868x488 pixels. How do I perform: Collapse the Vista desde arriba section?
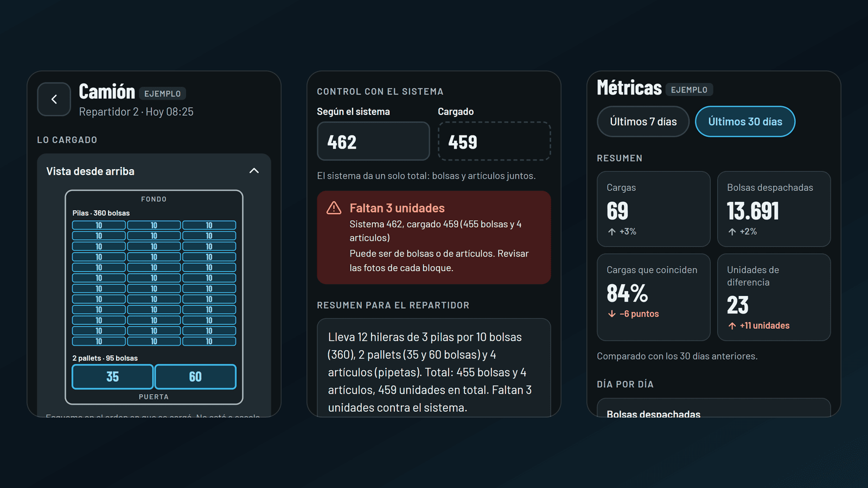[x=254, y=171]
